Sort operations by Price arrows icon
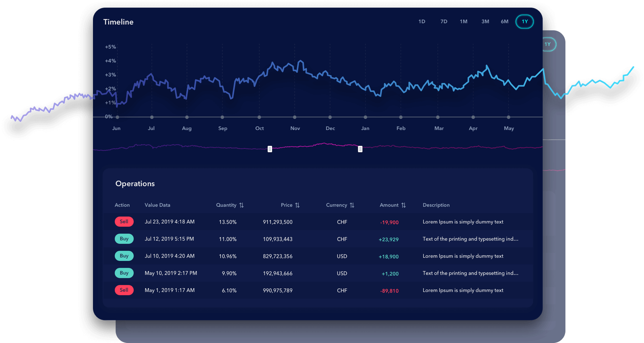The height and width of the screenshot is (343, 644). tap(297, 205)
